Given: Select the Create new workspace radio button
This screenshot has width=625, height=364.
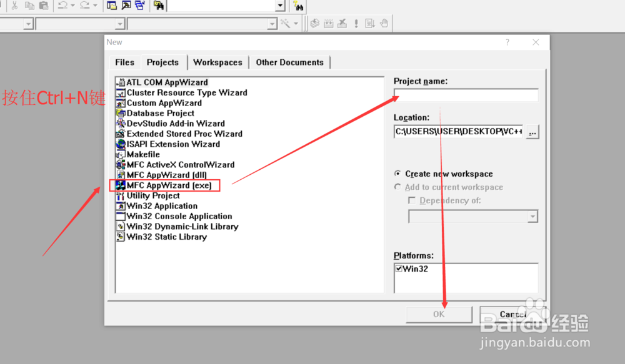Looking at the screenshot, I should click(397, 173).
